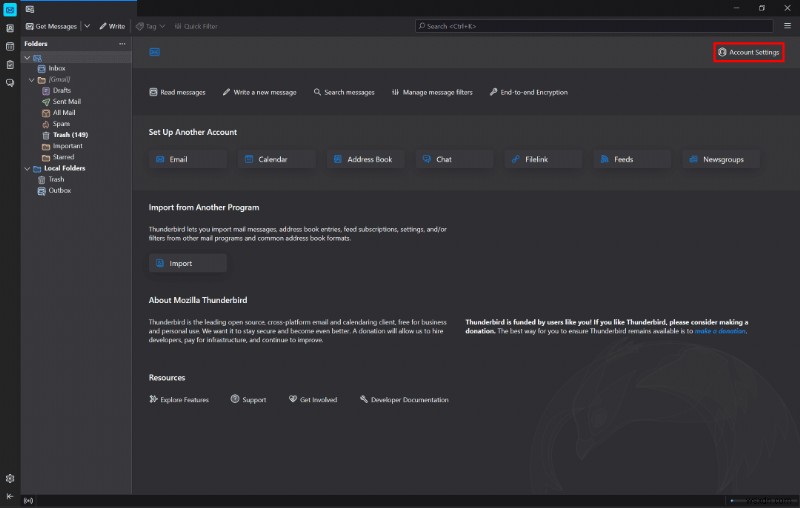This screenshot has width=800, height=508.
Task: Open the Settings gear in sidebar
Action: tap(10, 478)
